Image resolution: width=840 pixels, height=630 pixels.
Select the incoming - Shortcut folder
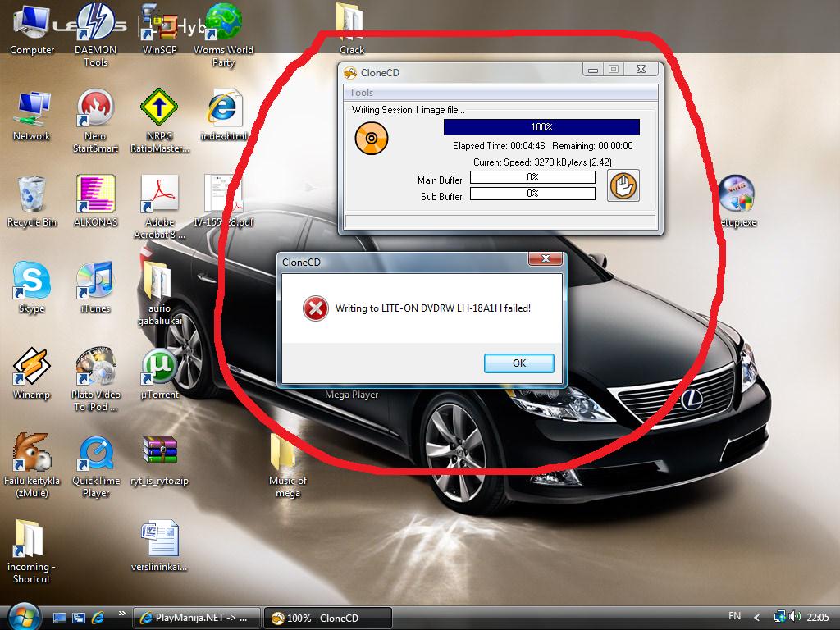tap(32, 552)
